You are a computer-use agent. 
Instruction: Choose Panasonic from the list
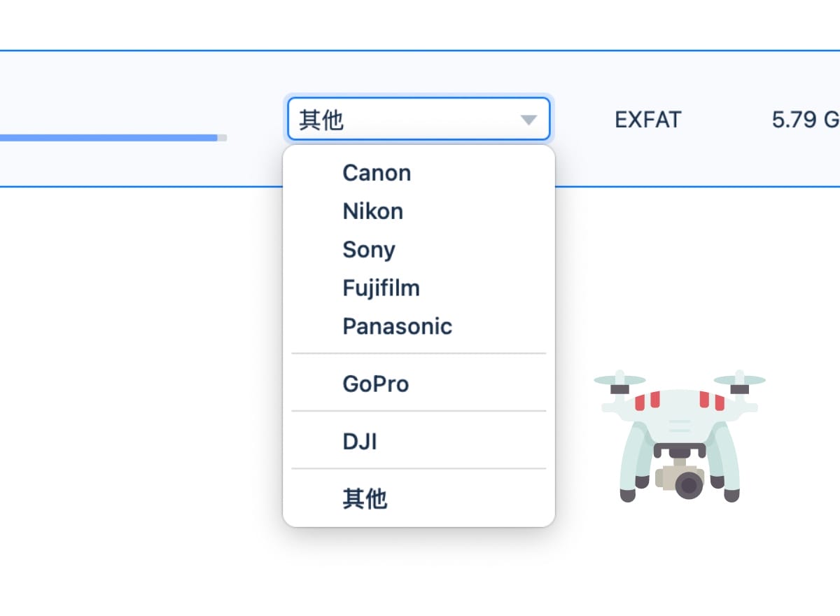(x=397, y=326)
